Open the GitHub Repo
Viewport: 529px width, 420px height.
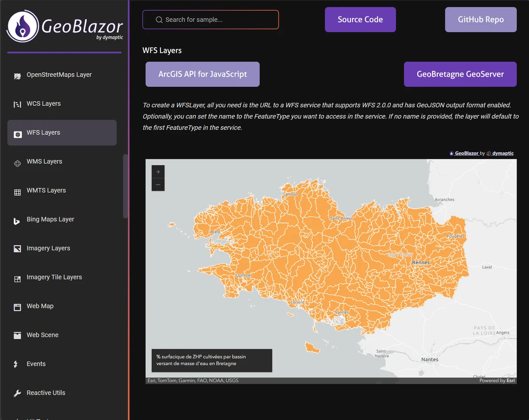click(481, 19)
